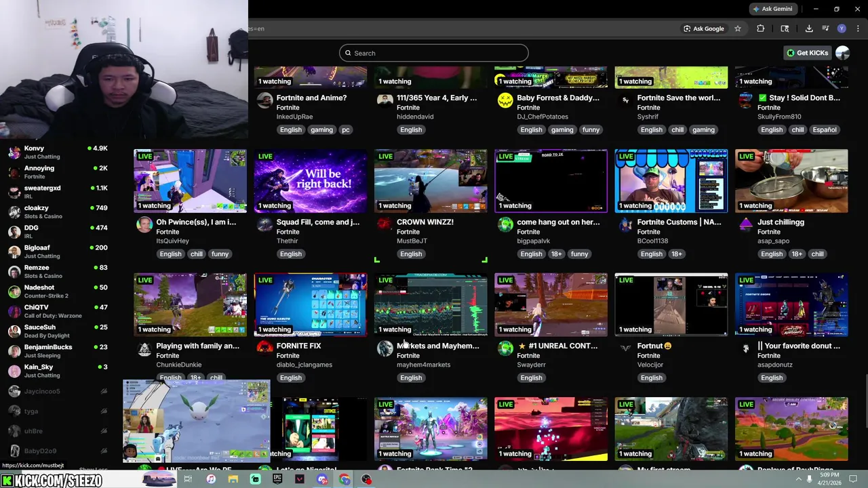Open cloakzy channel in sidebar
868x488 pixels.
pyautogui.click(x=58, y=211)
